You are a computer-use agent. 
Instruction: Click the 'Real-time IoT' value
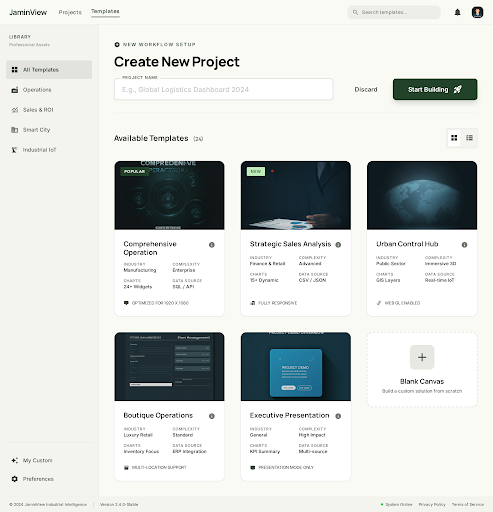(439, 280)
